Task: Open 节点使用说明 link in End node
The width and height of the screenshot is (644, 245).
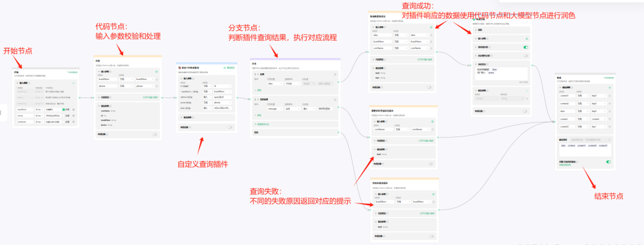Action: tap(609, 77)
